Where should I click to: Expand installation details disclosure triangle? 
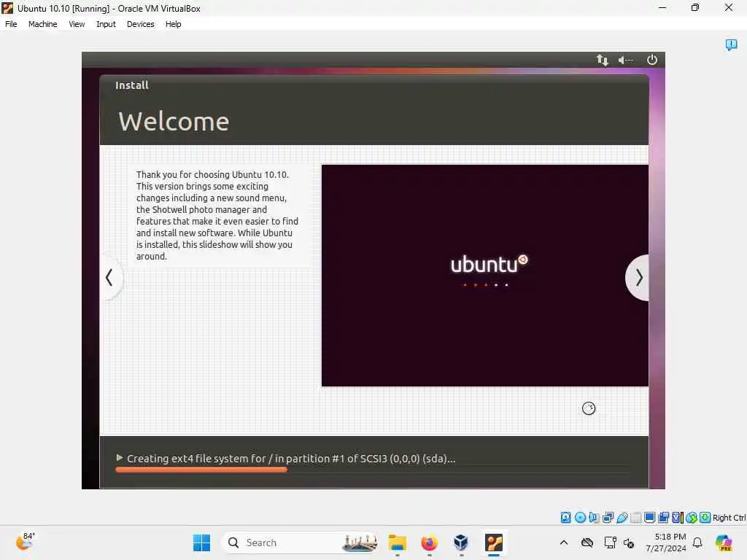[x=119, y=458]
